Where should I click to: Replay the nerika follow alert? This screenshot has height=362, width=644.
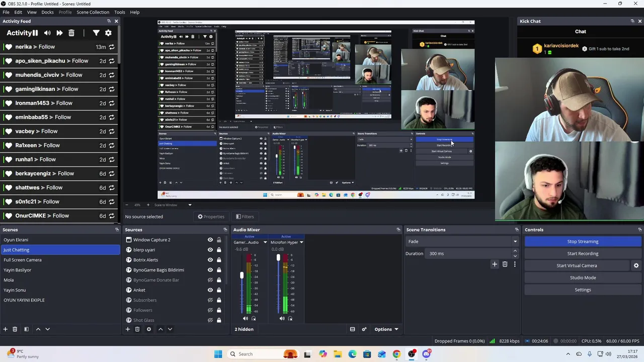pos(111,47)
